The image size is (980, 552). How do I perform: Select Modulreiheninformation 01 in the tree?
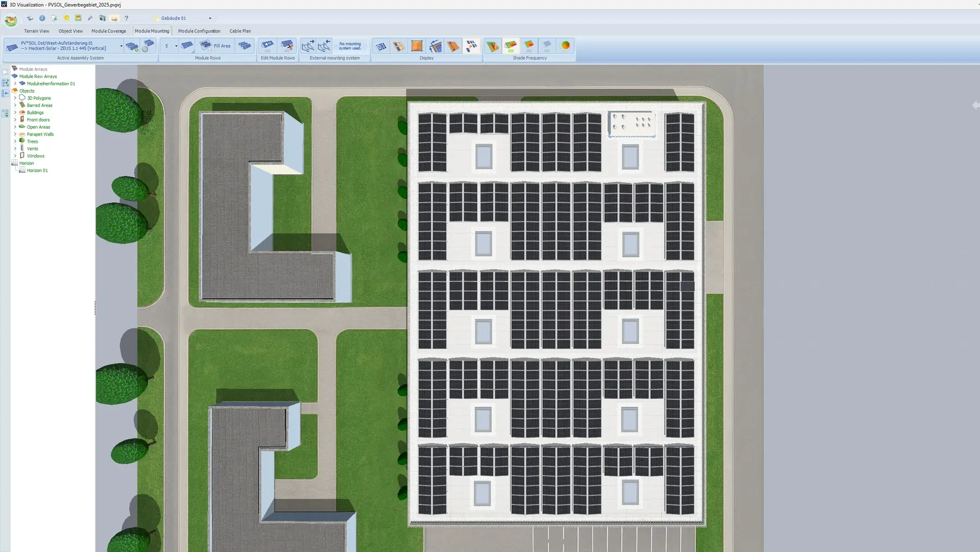[48, 83]
